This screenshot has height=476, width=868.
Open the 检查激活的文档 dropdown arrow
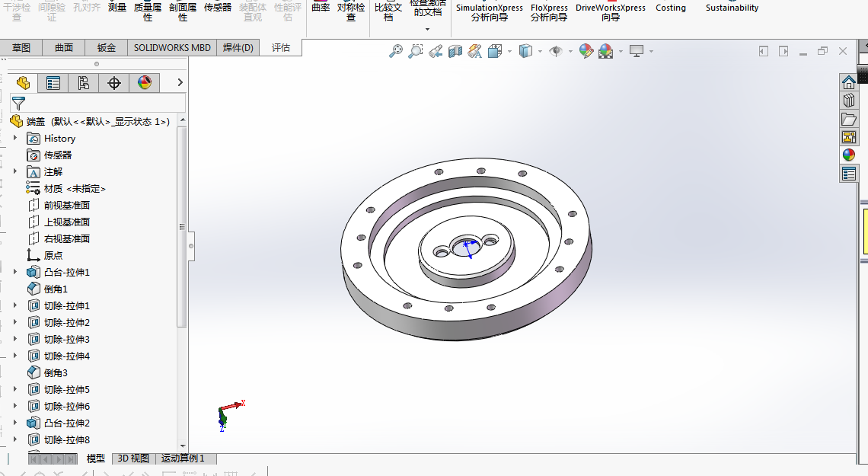[427, 30]
